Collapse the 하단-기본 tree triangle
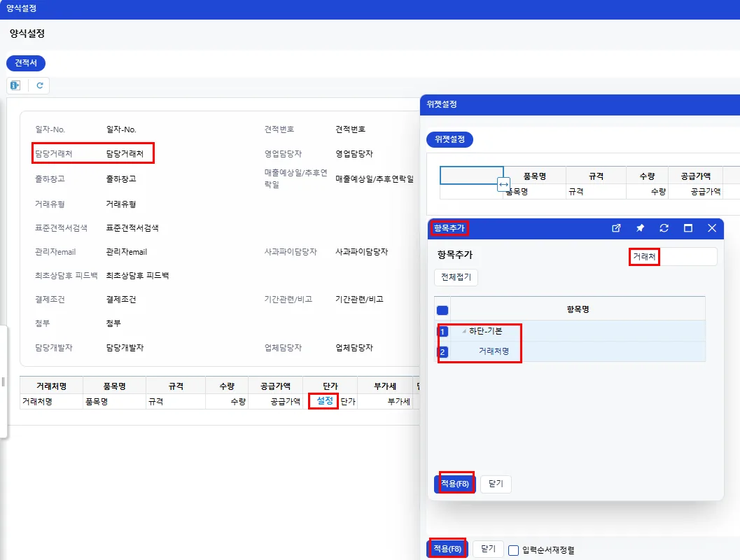 464,331
